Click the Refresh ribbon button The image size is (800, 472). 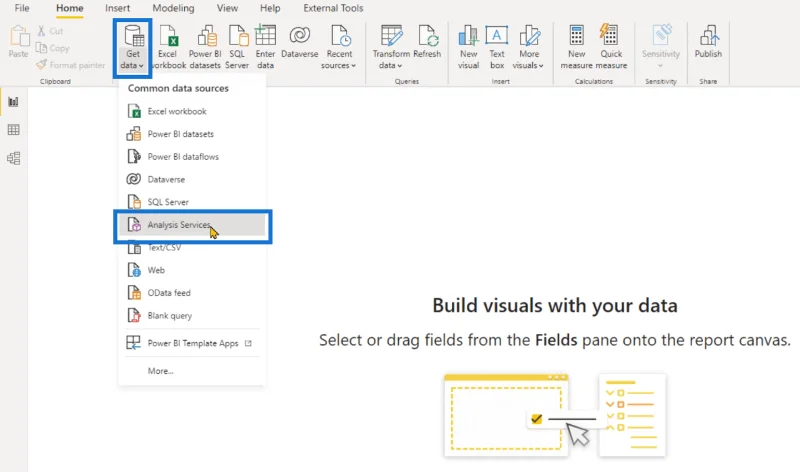427,42
